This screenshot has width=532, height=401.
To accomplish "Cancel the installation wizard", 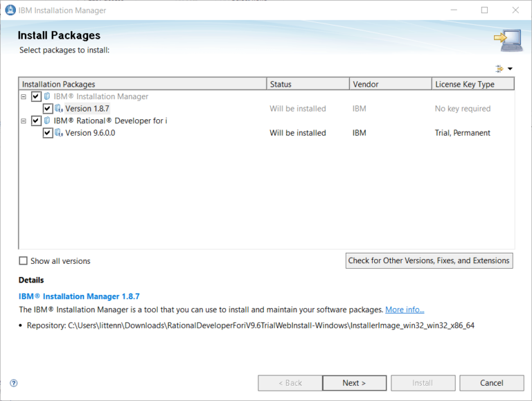I will click(x=492, y=383).
